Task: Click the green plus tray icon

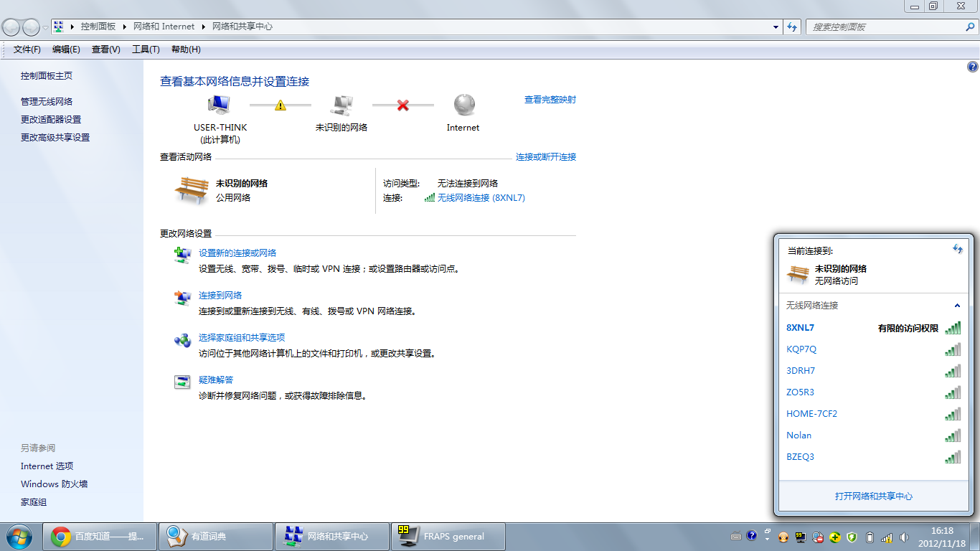Action: click(x=835, y=537)
